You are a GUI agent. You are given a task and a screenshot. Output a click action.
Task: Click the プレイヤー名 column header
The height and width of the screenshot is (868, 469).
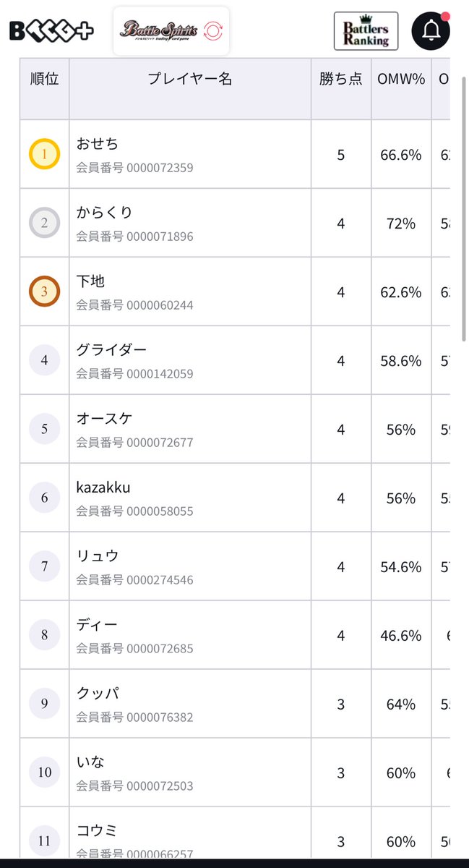pos(190,80)
